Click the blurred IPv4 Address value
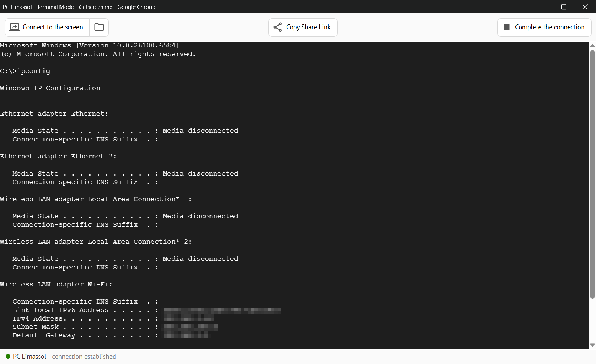The height and width of the screenshot is (364, 596). click(x=189, y=318)
